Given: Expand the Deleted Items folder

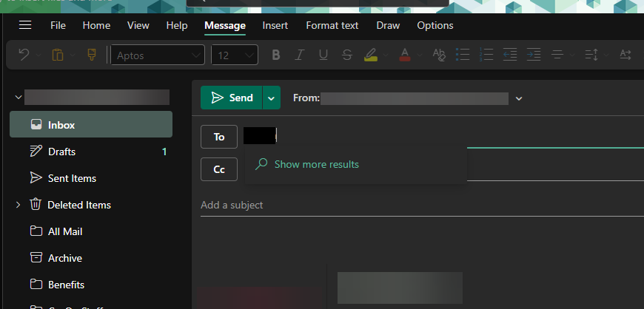Looking at the screenshot, I should pyautogui.click(x=18, y=204).
